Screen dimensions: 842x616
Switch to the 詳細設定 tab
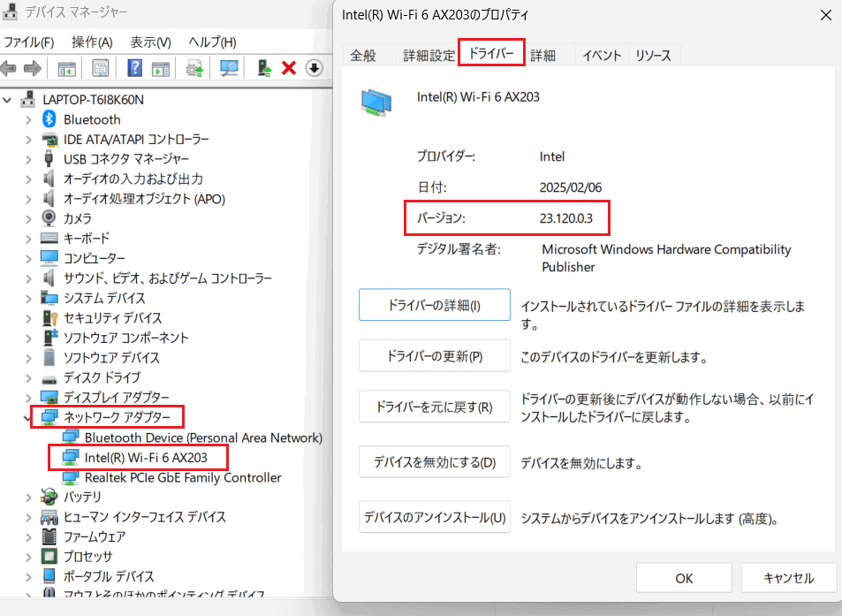pos(429,56)
